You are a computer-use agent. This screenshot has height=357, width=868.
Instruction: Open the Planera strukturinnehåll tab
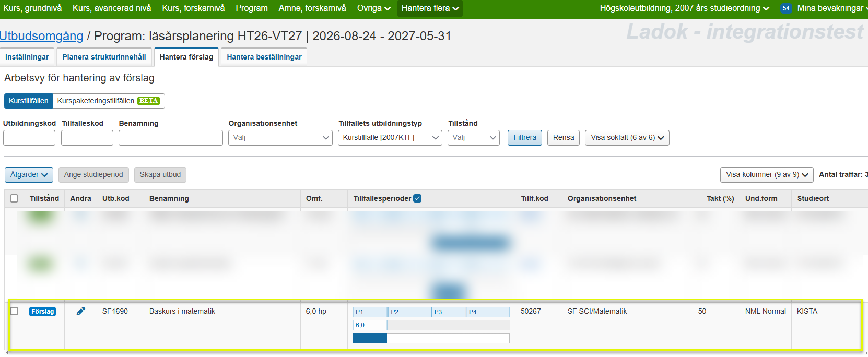(104, 57)
